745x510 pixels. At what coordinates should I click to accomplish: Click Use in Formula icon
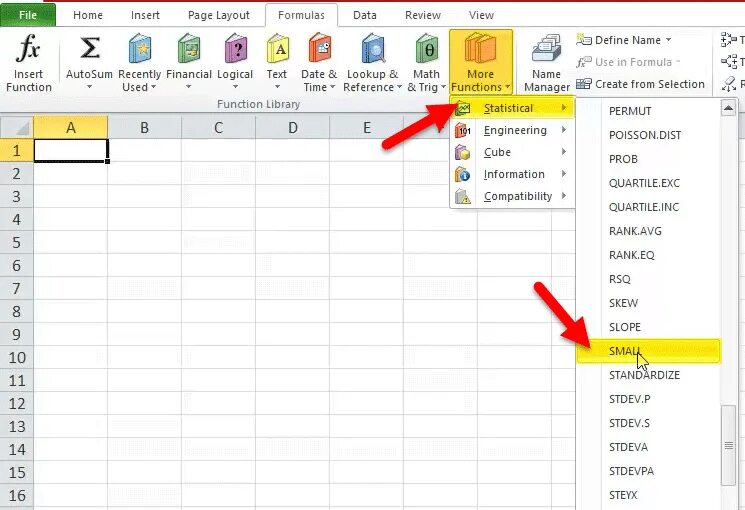point(584,62)
